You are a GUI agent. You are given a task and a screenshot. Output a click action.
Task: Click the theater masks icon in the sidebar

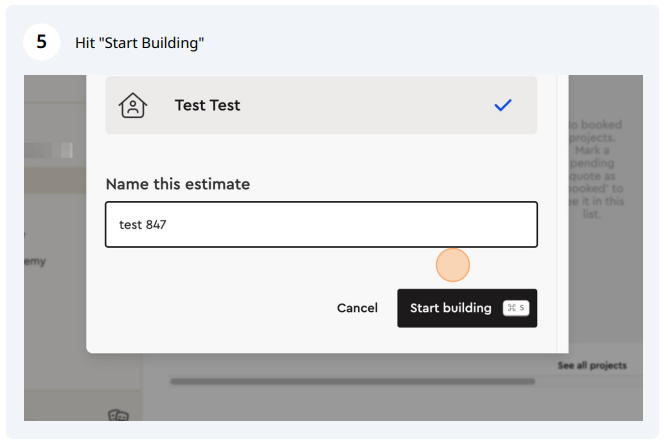tap(118, 415)
